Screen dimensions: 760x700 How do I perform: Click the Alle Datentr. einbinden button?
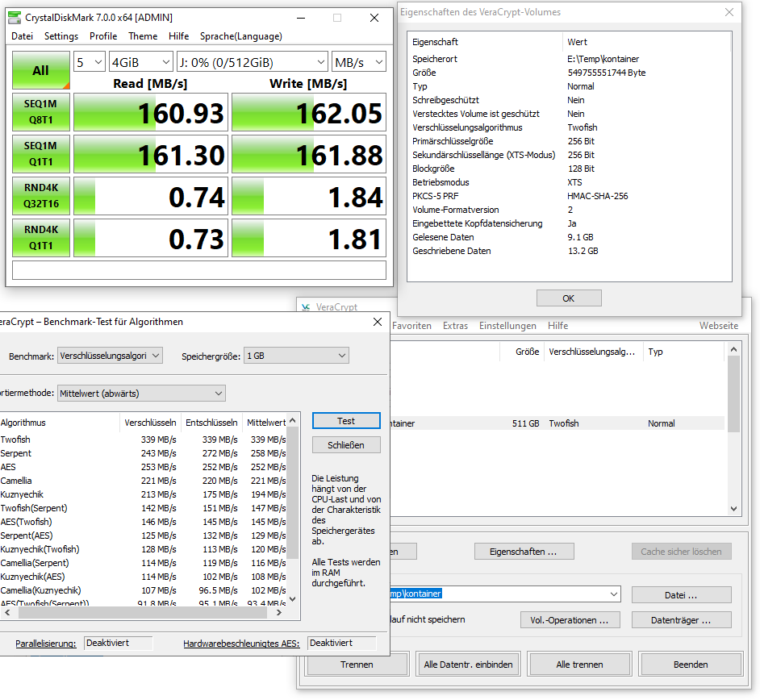(x=468, y=665)
